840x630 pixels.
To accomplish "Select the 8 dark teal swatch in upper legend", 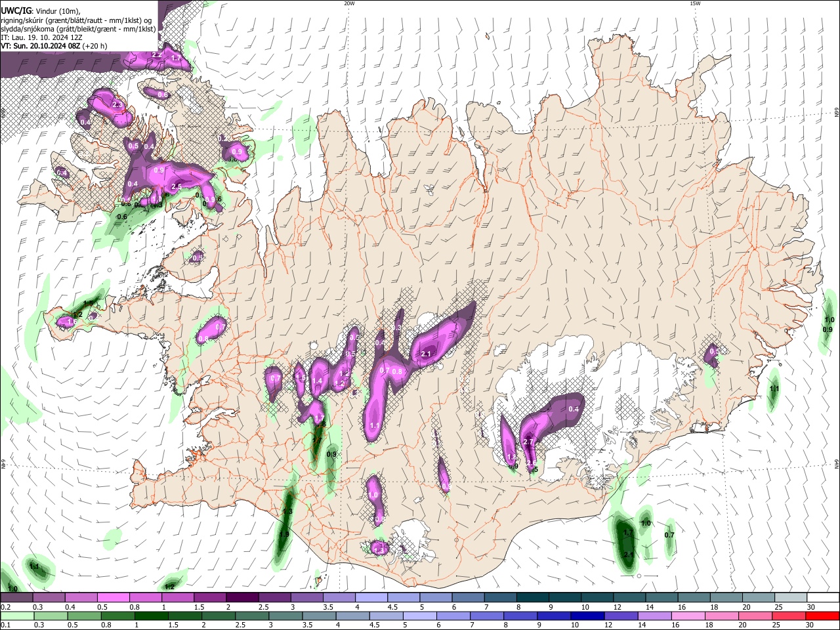I will (x=532, y=598).
